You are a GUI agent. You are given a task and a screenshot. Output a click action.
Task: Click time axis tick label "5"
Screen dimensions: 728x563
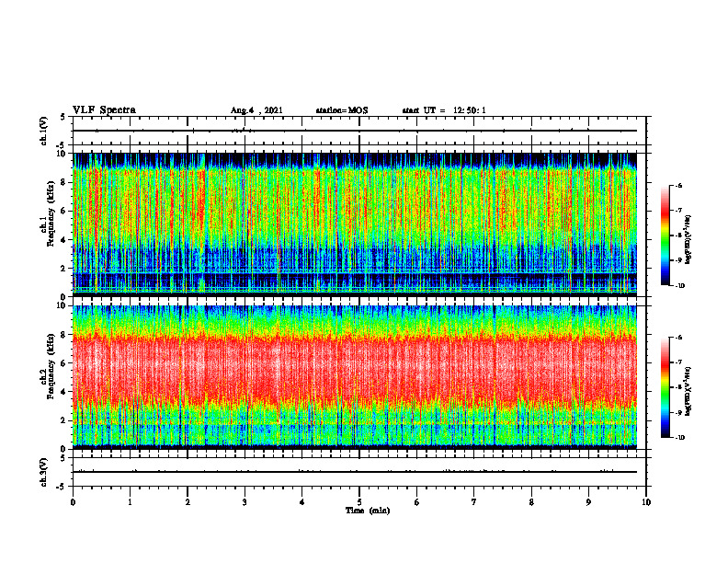pyautogui.click(x=359, y=502)
